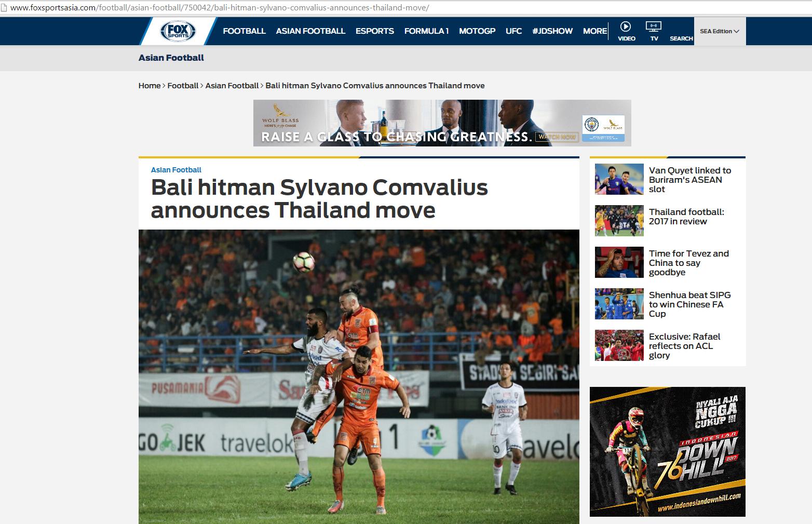Open Time for Tevez and China article
The image size is (812, 524).
tap(688, 263)
